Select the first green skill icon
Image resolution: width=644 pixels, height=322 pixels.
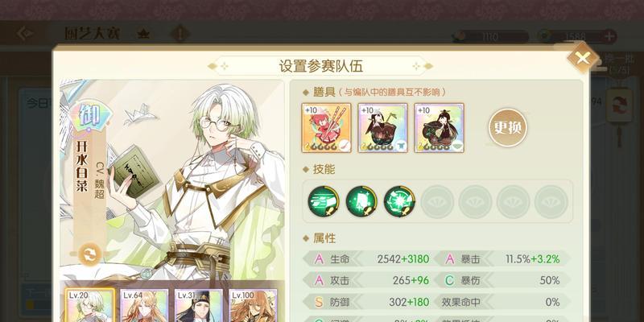coord(324,201)
